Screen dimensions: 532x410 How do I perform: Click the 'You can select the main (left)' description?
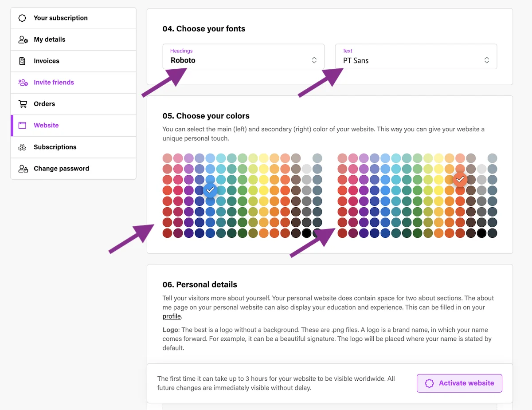324,134
